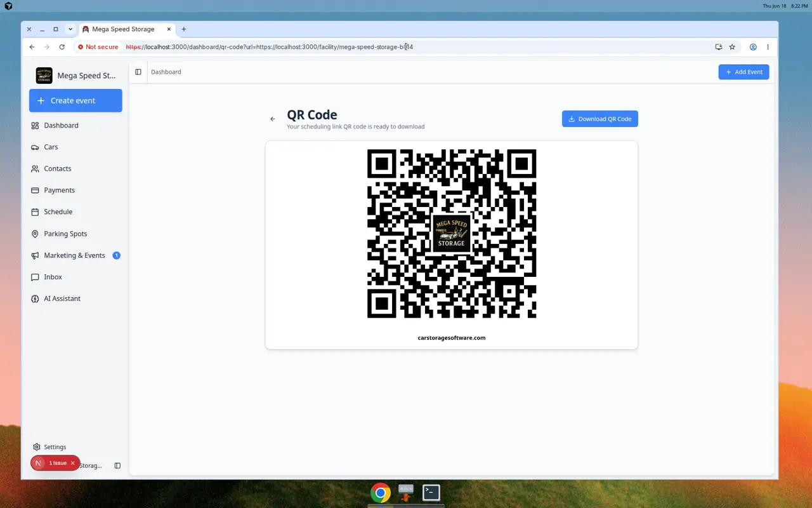Click the middle dock application icon
812x508 pixels.
pyautogui.click(x=406, y=493)
